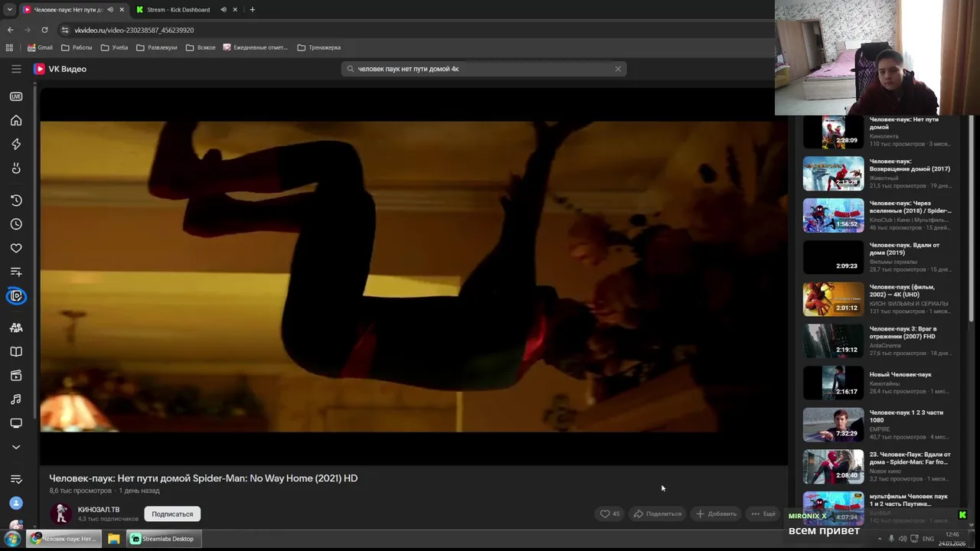
Task: Open the Всякое bookmark folder
Action: pyautogui.click(x=201, y=47)
